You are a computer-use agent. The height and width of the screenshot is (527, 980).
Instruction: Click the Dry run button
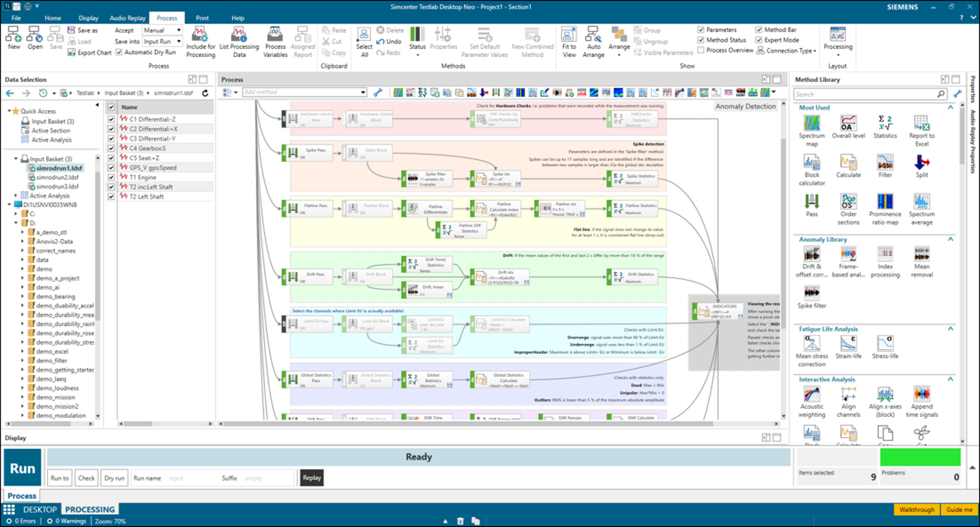click(x=114, y=478)
